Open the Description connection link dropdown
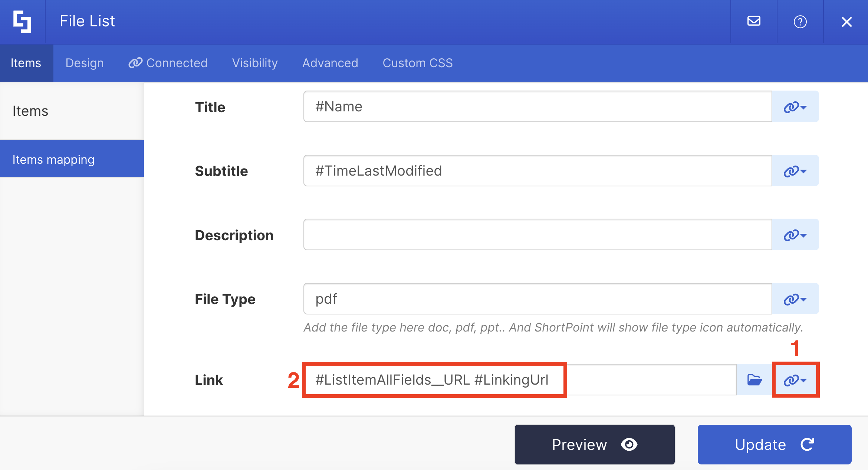Viewport: 868px width, 470px height. click(795, 235)
